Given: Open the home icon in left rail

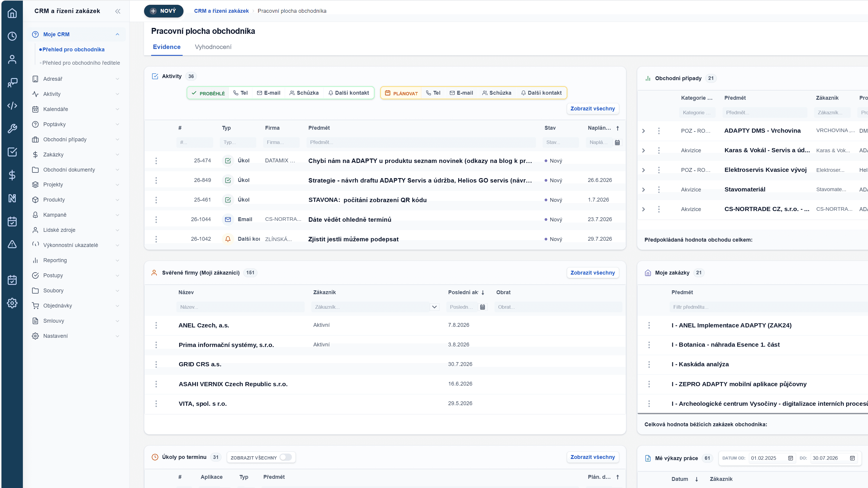Looking at the screenshot, I should point(12,13).
